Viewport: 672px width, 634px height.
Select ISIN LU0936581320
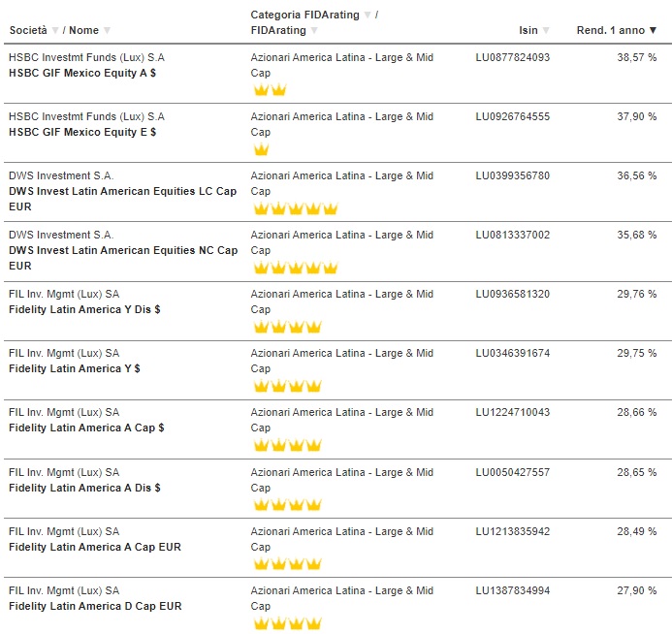point(513,294)
